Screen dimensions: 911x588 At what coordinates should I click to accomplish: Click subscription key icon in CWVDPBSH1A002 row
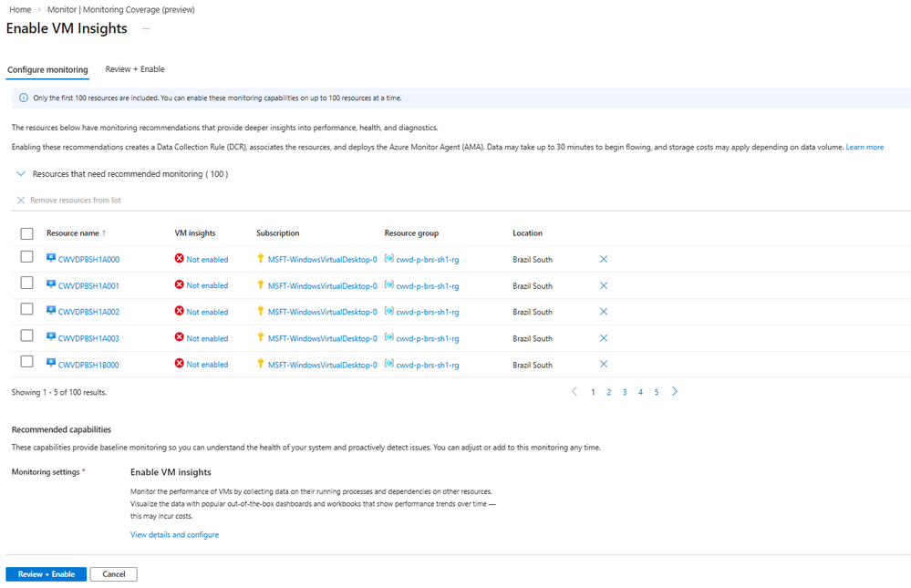(x=261, y=311)
